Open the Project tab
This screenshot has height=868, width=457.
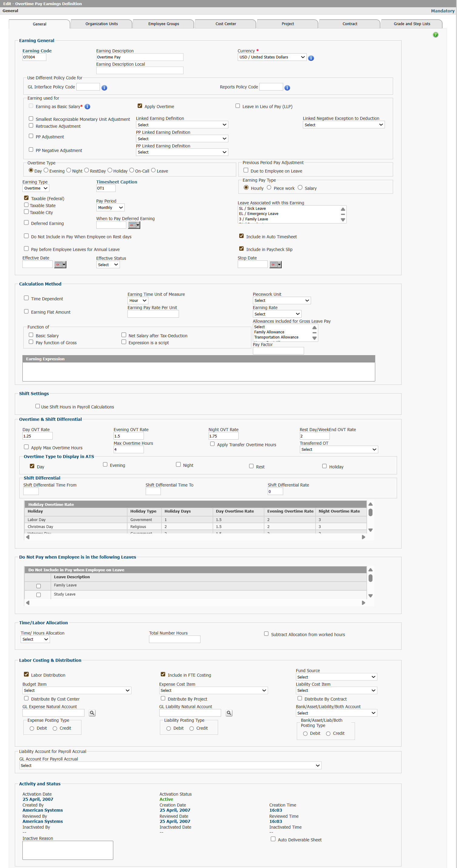(x=287, y=24)
